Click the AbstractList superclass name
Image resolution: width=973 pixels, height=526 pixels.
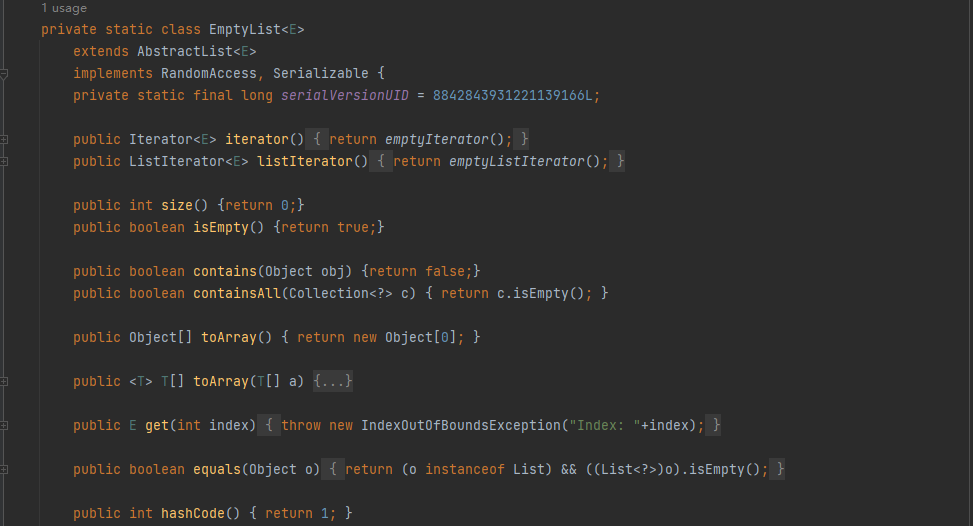point(185,51)
